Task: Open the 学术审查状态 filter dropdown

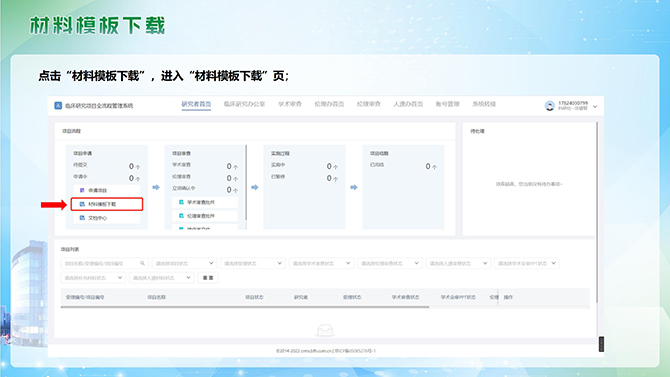Action: click(321, 263)
